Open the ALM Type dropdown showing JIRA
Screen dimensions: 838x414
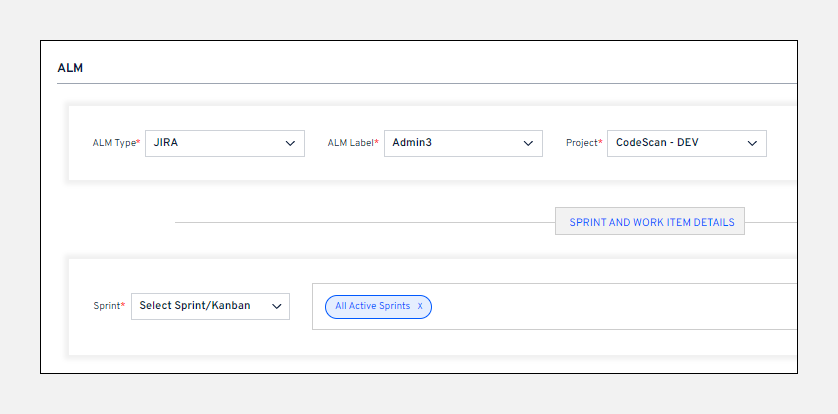pos(224,143)
